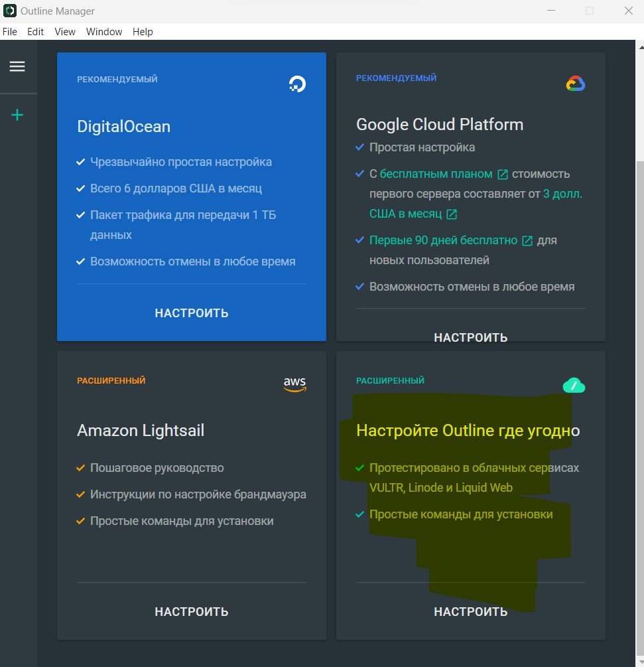
Task: Follow the Первые 90 дней бесплатно link
Action: click(x=443, y=240)
